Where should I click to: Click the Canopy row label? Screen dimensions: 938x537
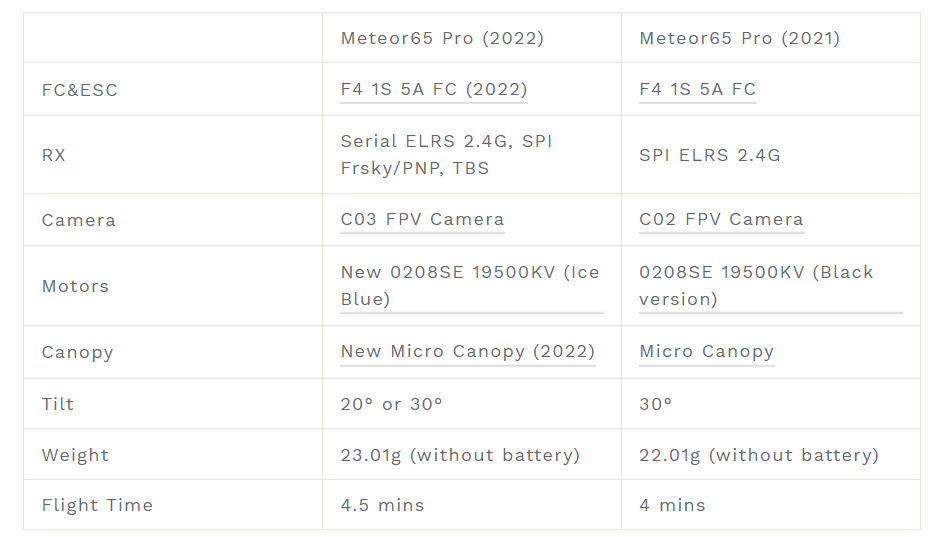(x=77, y=352)
